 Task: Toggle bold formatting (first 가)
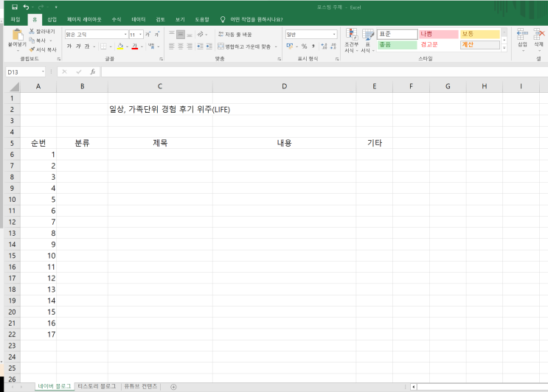click(x=69, y=46)
